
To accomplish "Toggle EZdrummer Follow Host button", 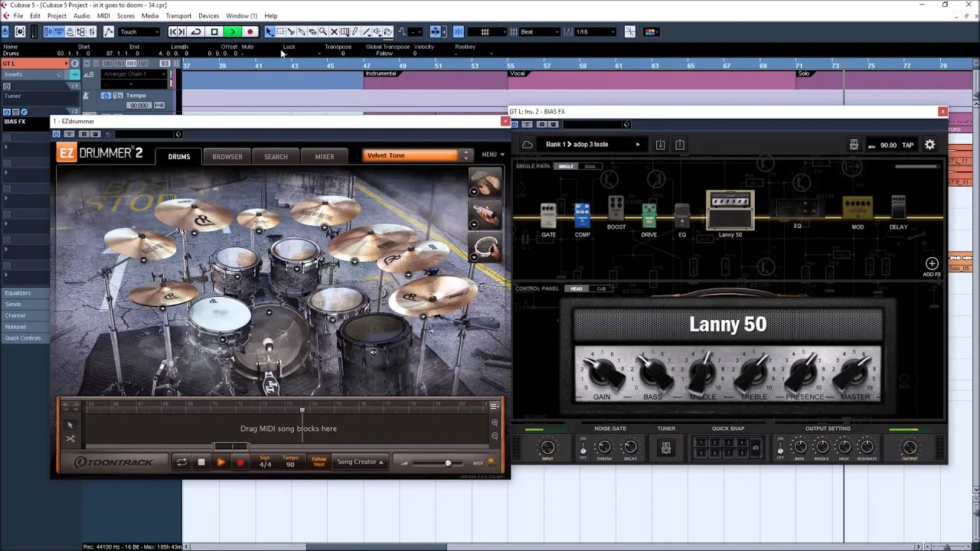I will click(x=319, y=462).
